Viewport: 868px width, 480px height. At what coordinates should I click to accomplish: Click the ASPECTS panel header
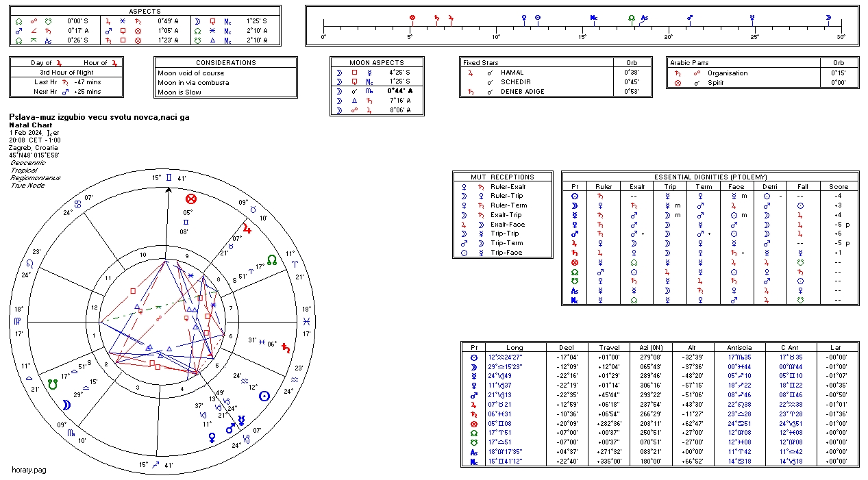pyautogui.click(x=145, y=12)
